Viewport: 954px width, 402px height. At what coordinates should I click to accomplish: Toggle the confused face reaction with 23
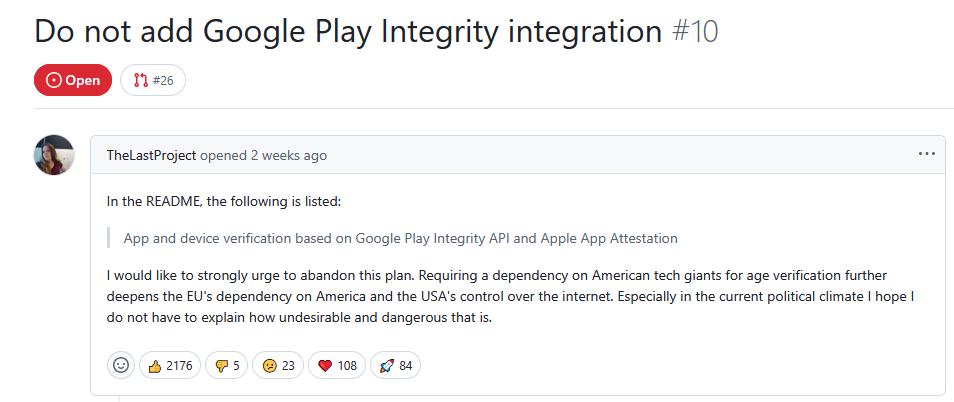coord(278,366)
